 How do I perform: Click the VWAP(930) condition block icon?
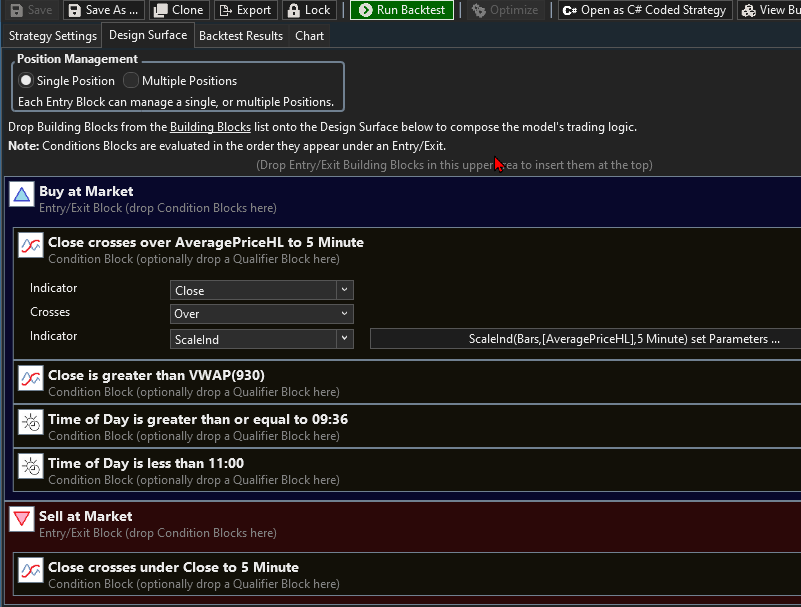click(31, 379)
